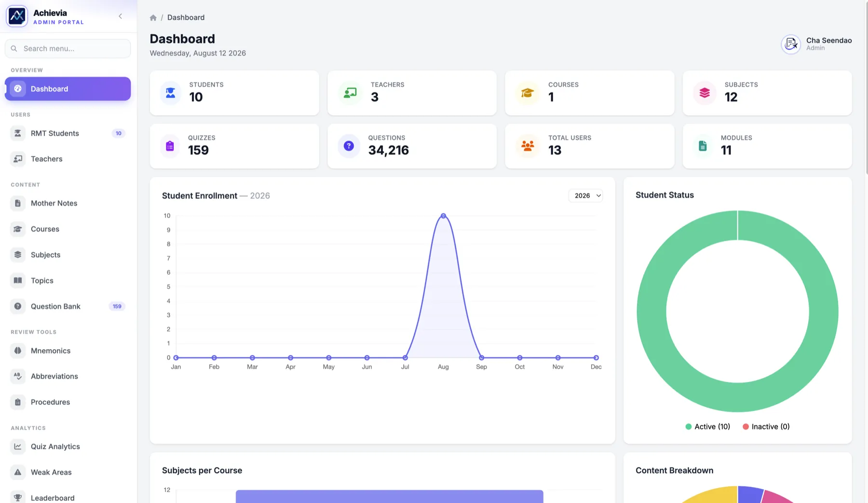Click the Question Bank badge 159
868x503 pixels.
point(117,306)
